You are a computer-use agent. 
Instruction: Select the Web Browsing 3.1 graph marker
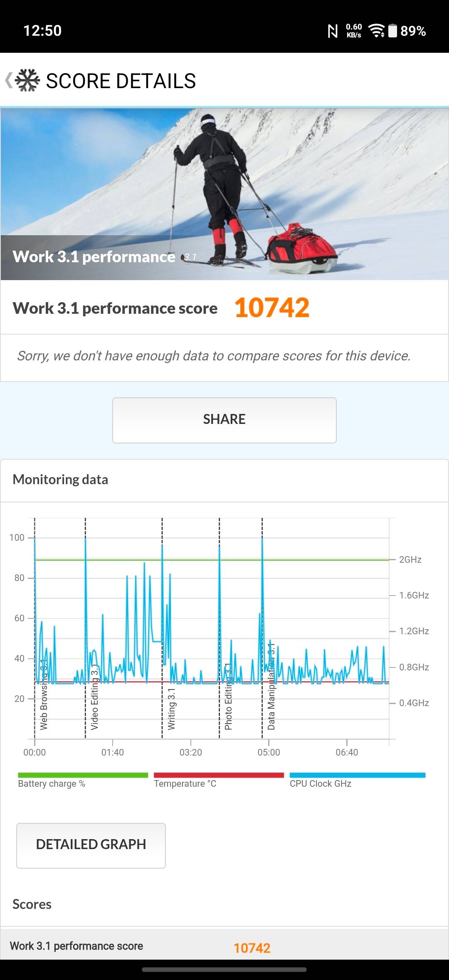click(x=43, y=695)
